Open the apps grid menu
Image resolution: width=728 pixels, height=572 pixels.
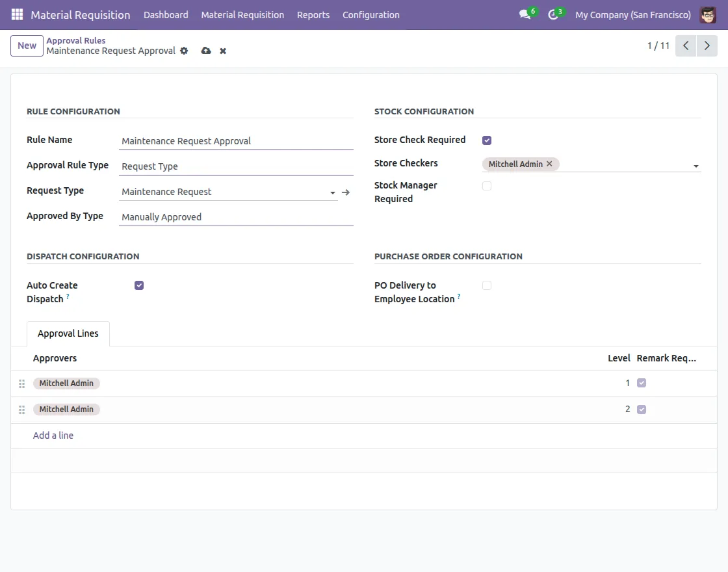[x=16, y=14]
